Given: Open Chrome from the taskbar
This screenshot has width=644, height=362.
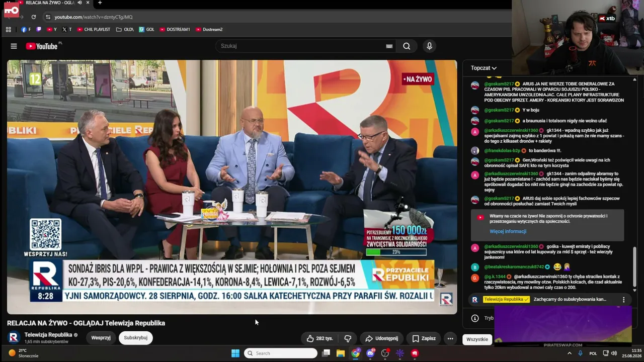Looking at the screenshot, I should point(356,353).
